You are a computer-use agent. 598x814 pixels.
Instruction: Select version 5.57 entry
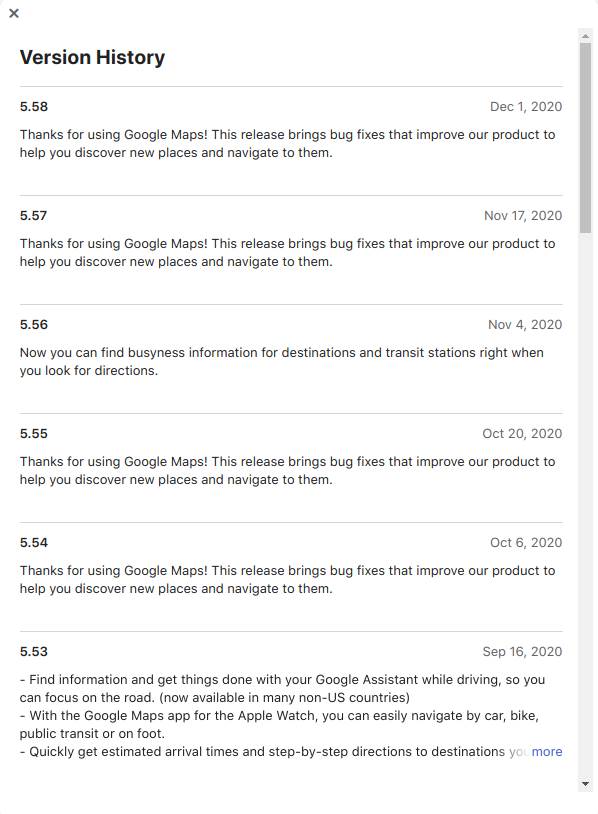click(x=31, y=215)
